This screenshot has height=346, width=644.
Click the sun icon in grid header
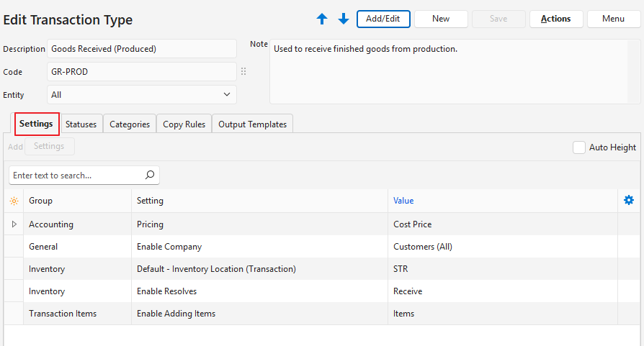coord(14,201)
